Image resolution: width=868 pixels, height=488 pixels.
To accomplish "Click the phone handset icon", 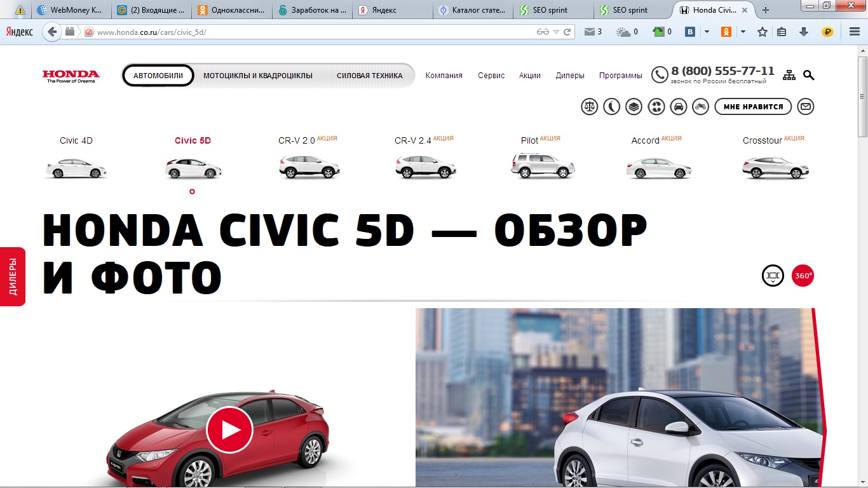I will (660, 75).
